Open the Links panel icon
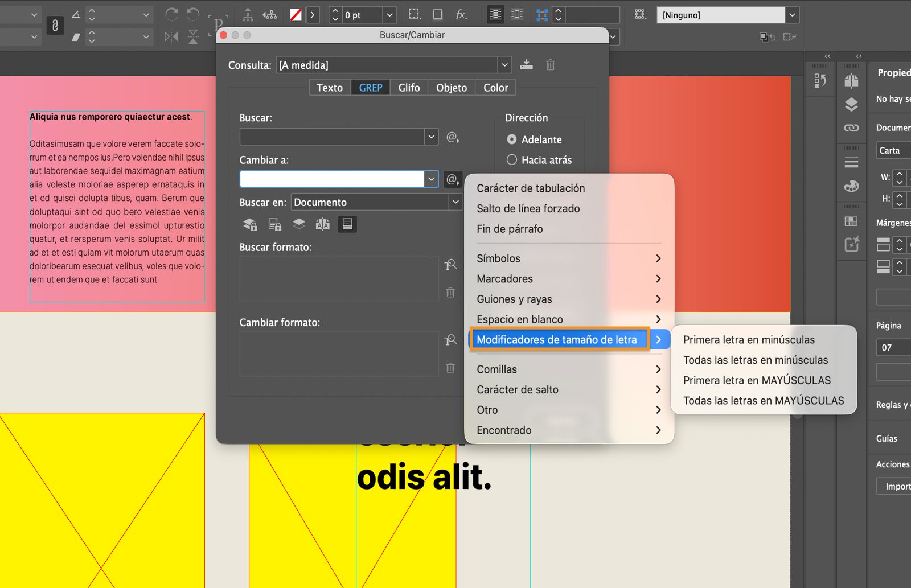911x588 pixels. [851, 128]
